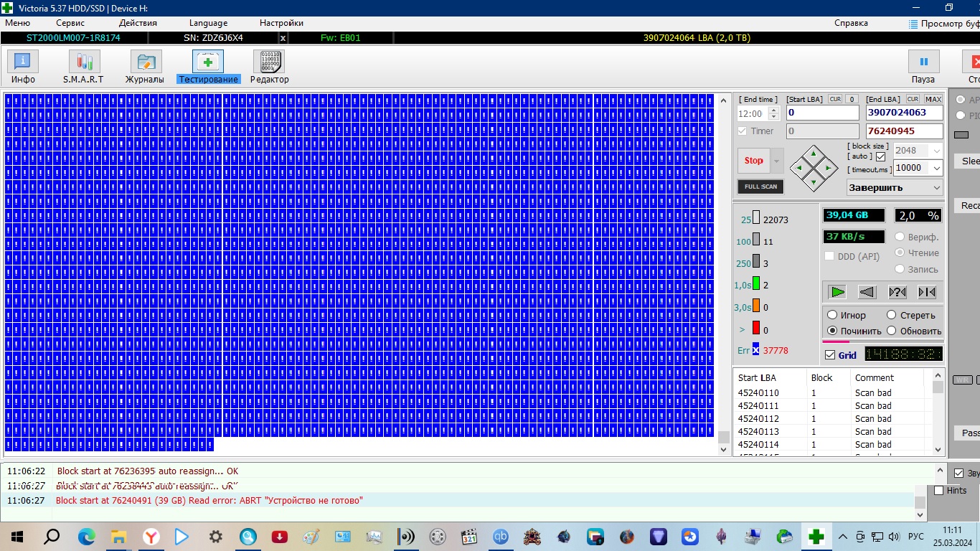Stop the running scan
The height and width of the screenshot is (551, 980).
753,161
